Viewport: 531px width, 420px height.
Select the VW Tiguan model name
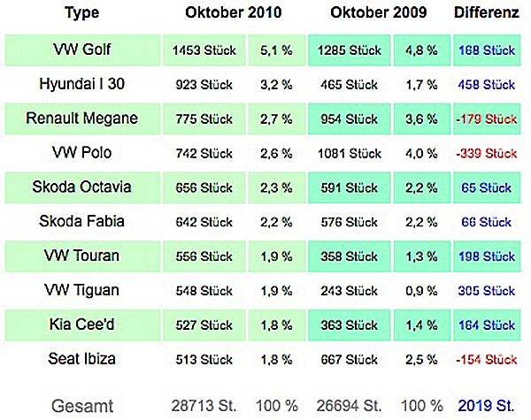point(82,290)
